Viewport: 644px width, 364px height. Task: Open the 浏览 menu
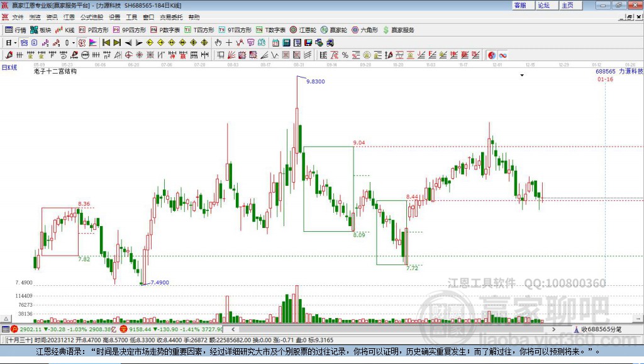pos(35,17)
